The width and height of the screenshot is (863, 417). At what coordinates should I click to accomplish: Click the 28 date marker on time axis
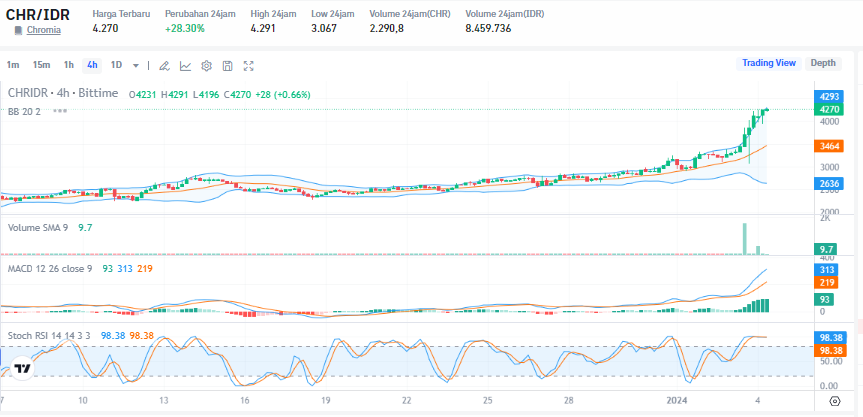point(569,400)
